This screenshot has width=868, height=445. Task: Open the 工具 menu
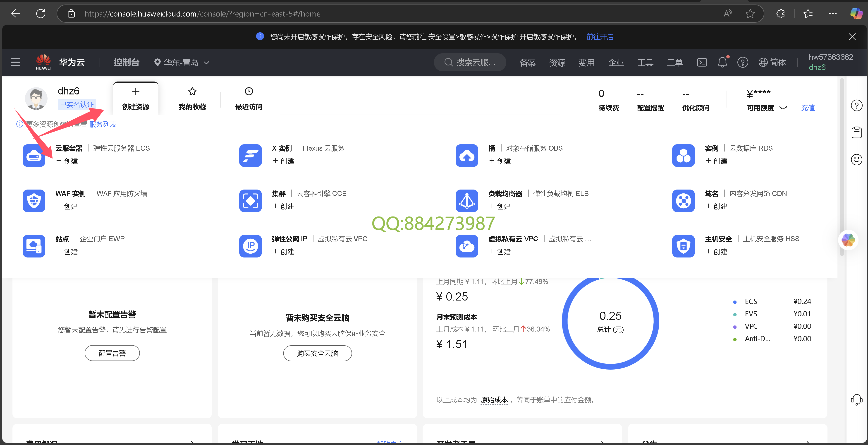click(x=645, y=62)
